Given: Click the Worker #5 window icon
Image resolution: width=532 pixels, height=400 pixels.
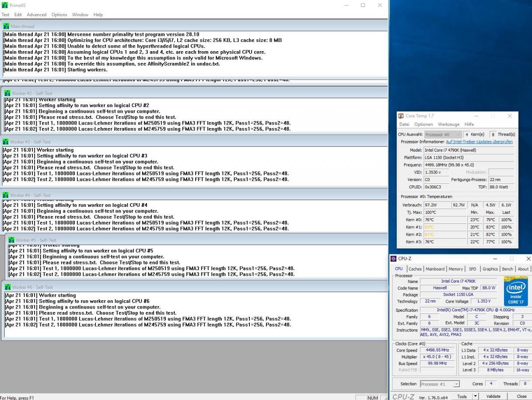Looking at the screenshot, I should 11,240.
